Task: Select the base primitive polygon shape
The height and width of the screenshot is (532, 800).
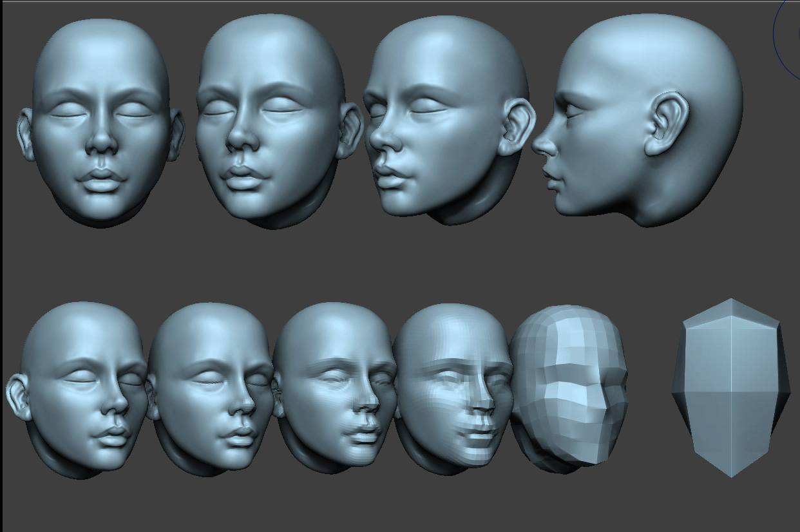Action: click(x=731, y=388)
